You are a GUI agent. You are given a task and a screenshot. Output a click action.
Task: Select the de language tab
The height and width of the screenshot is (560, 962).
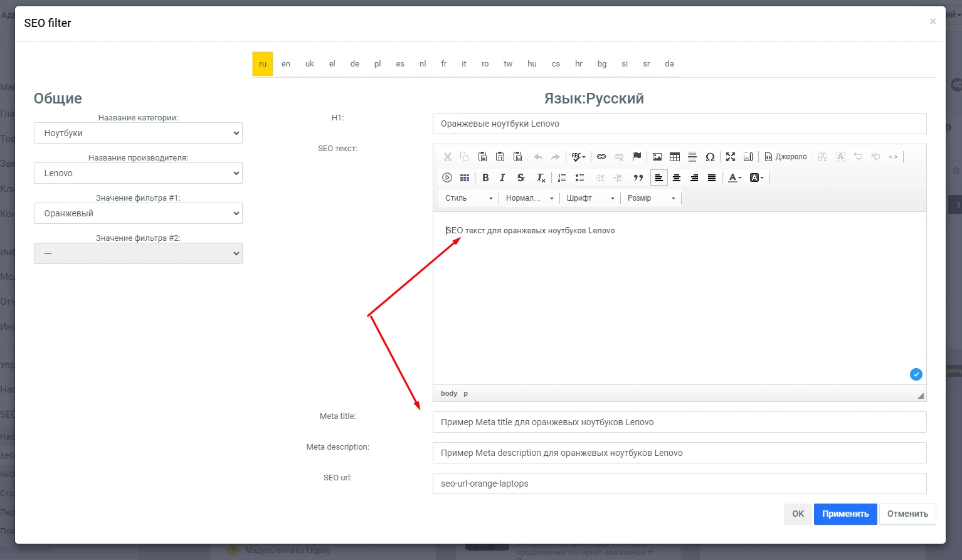pyautogui.click(x=355, y=64)
